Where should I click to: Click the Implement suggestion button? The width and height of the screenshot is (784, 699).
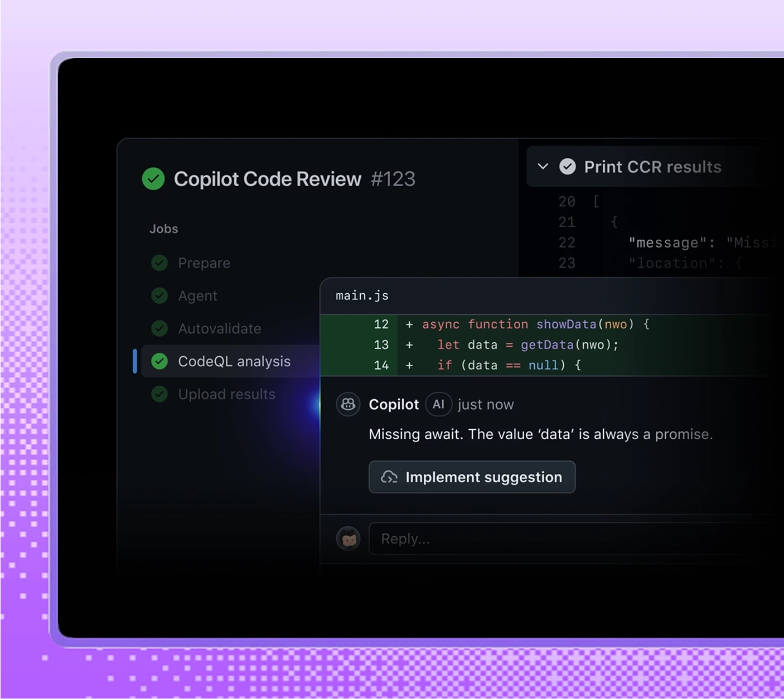[x=472, y=477]
